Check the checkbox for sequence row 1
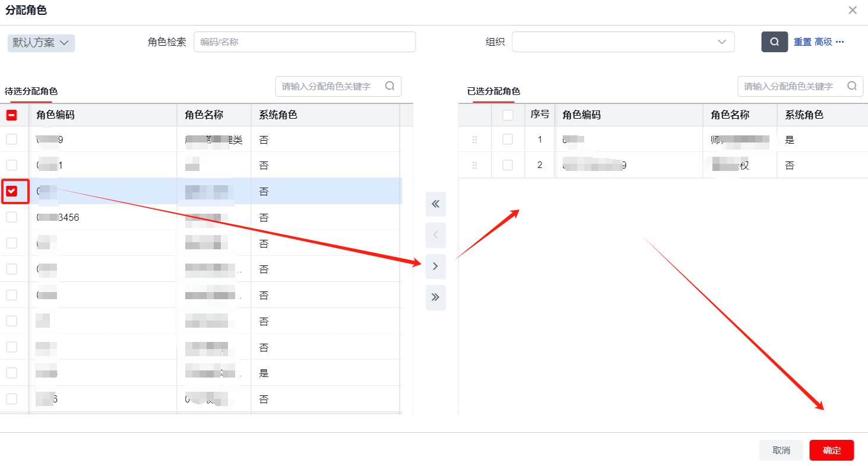The image size is (868, 466). tap(508, 140)
